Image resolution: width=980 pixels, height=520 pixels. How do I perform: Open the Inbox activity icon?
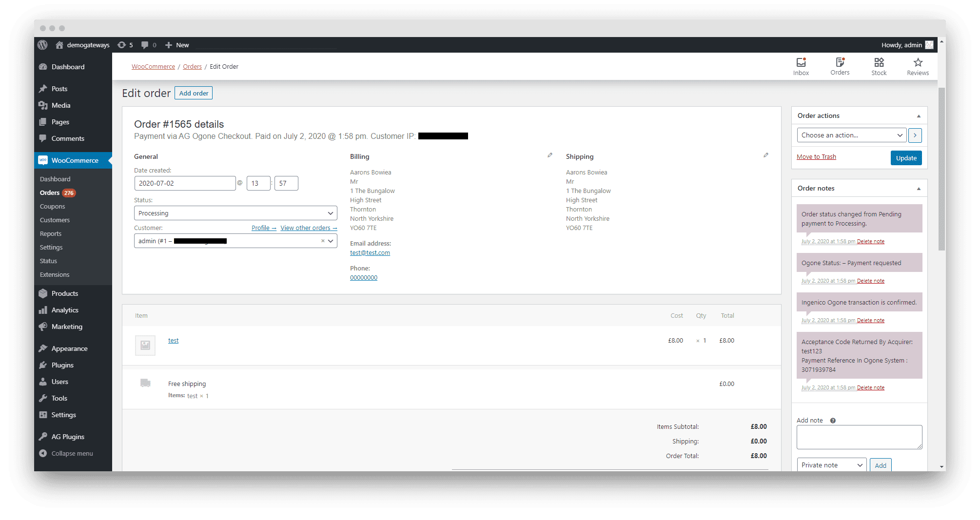click(x=801, y=66)
